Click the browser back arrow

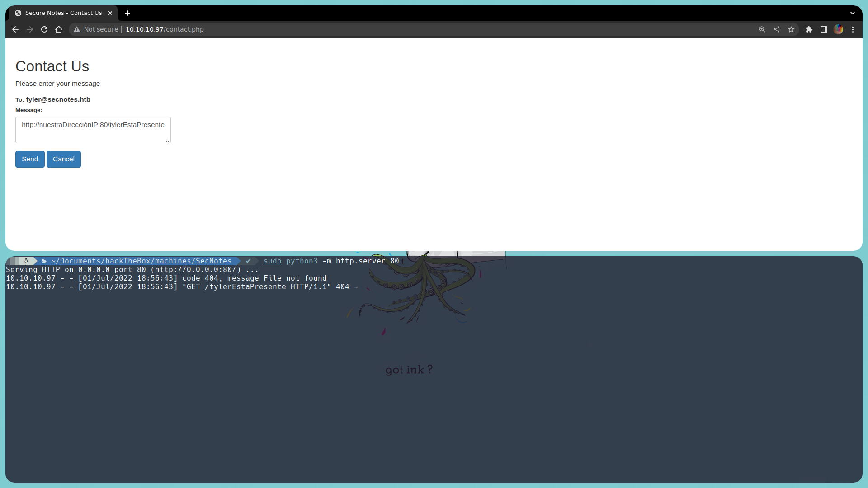click(x=15, y=29)
